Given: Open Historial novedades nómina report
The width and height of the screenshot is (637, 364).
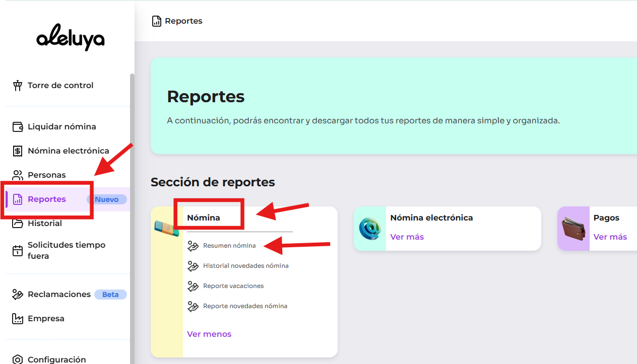Looking at the screenshot, I should [x=245, y=266].
